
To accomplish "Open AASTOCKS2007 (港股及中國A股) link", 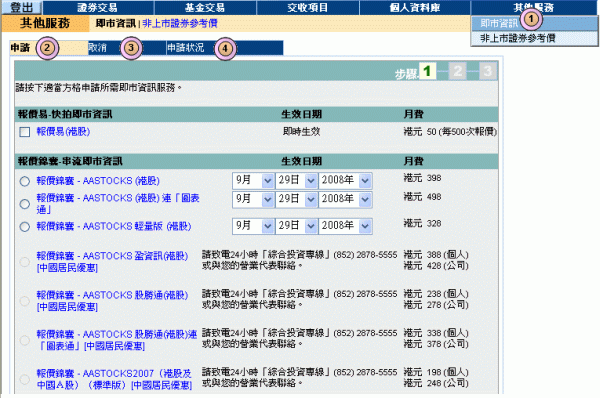I will [114, 379].
